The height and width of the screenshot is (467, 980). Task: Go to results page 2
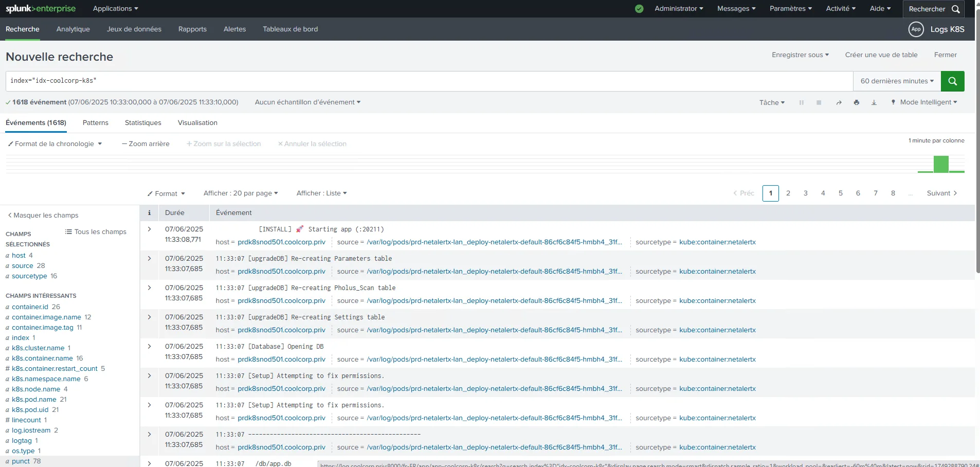pyautogui.click(x=788, y=193)
